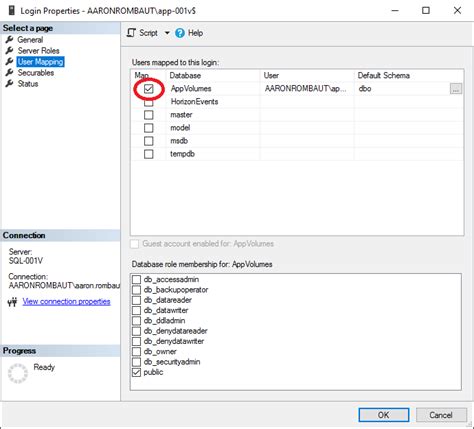The height and width of the screenshot is (429, 474).
Task: Click the OK button
Action: (x=383, y=415)
